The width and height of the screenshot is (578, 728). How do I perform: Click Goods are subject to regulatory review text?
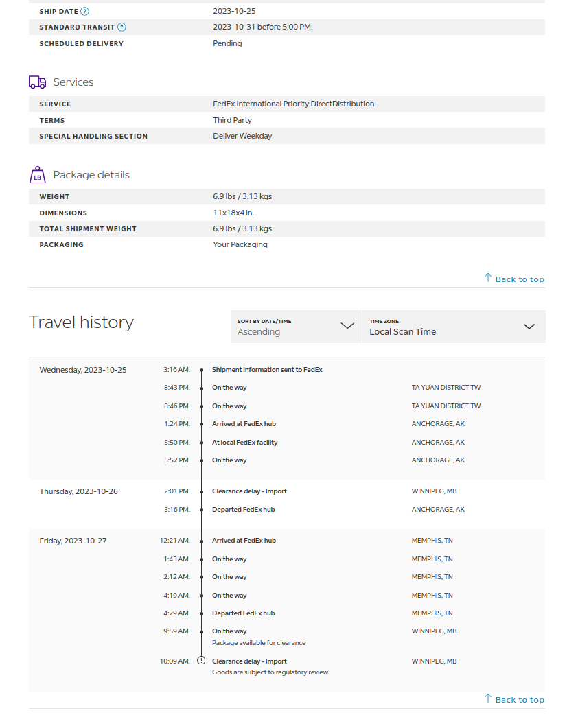pyautogui.click(x=270, y=672)
